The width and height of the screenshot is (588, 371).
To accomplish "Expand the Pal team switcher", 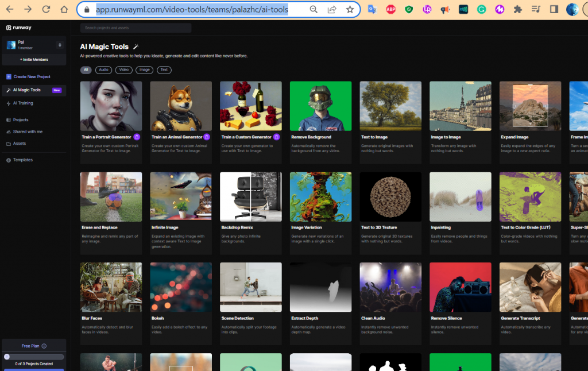I will coord(60,45).
